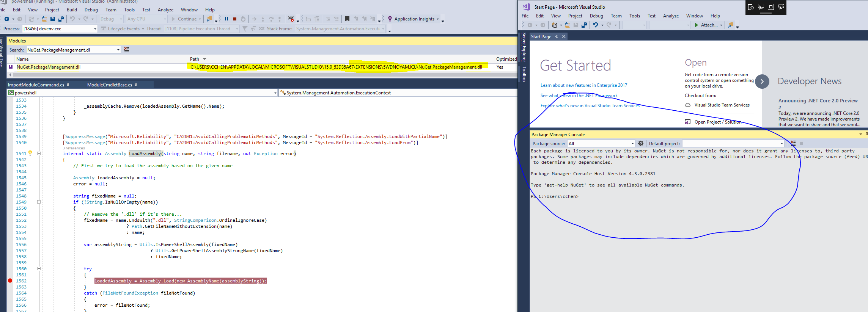Open Application Insights dropdown arrow
This screenshot has width=868, height=312.
[438, 19]
